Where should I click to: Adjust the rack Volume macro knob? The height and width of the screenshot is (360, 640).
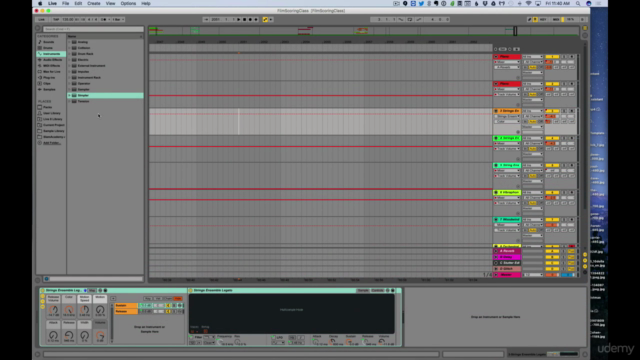pos(100,336)
